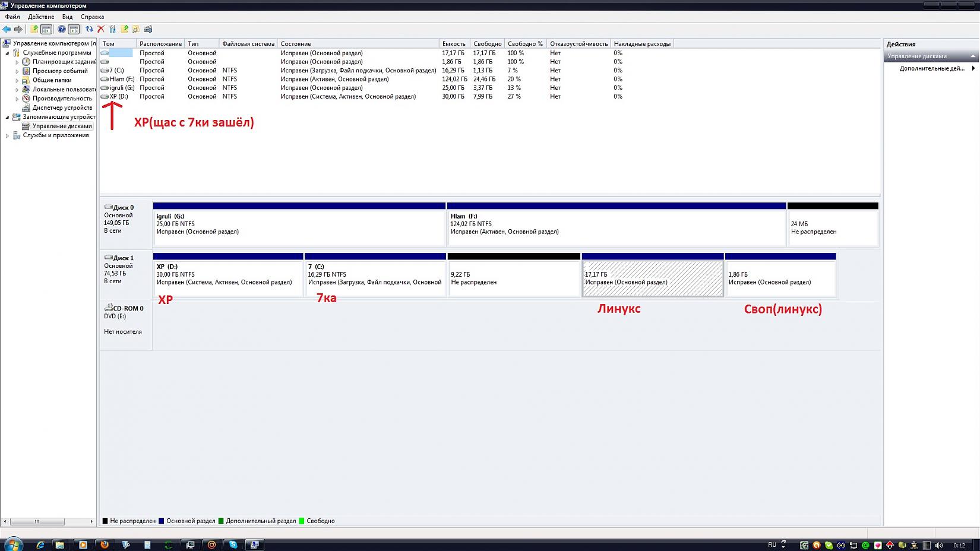Click the green arrows taskbar icon
The height and width of the screenshot is (551, 980).
169,544
